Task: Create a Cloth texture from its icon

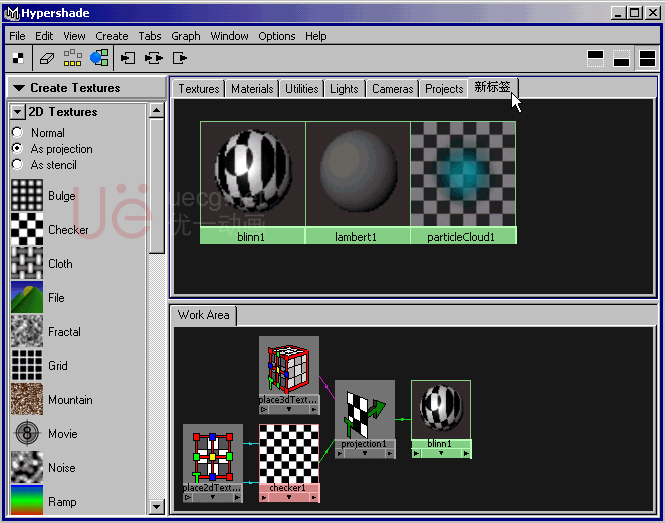Action: [x=27, y=263]
